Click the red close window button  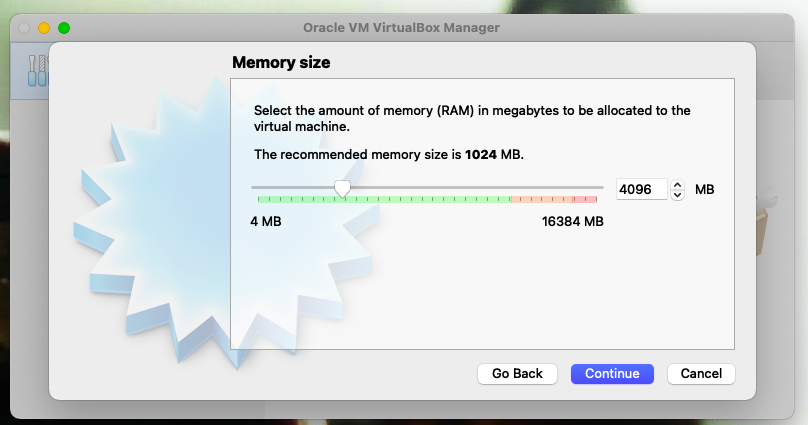point(24,28)
